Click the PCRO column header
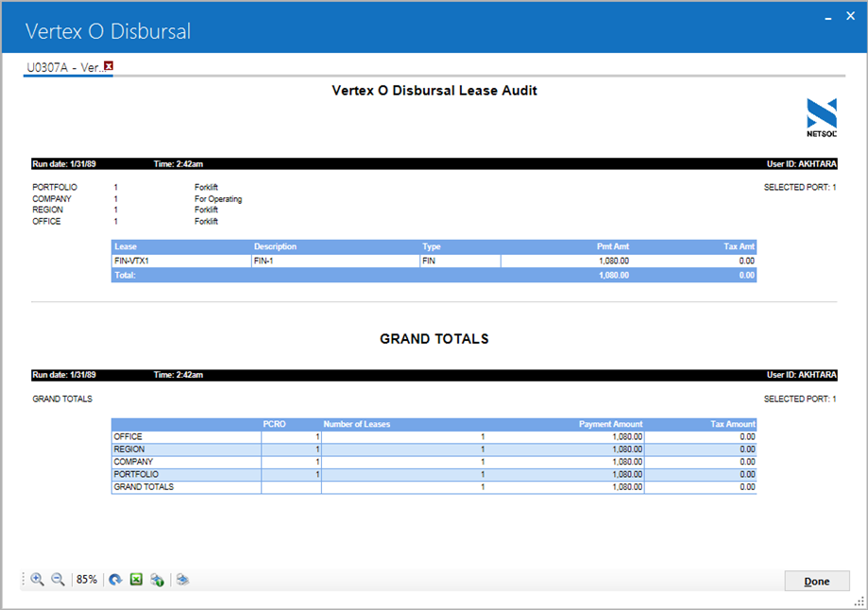The image size is (868, 610). (274, 424)
